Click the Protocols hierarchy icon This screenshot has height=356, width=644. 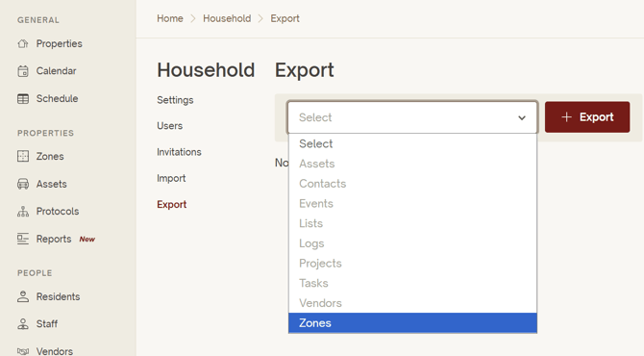(x=23, y=212)
